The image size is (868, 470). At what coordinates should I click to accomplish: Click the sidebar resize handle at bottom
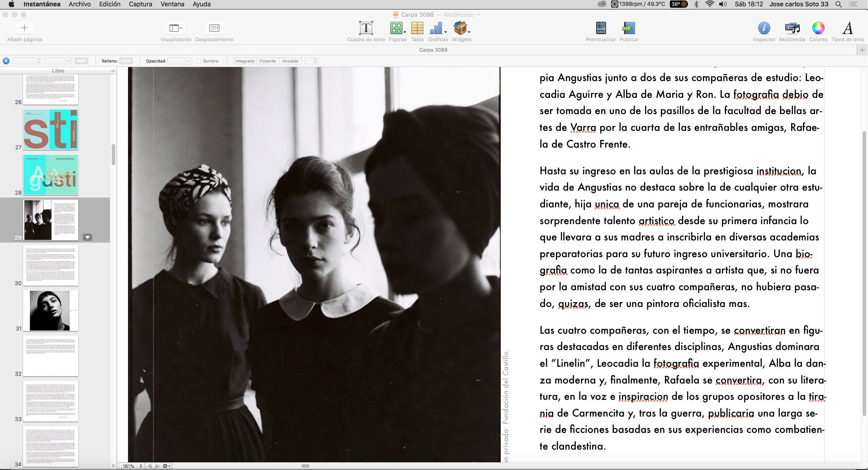pos(113,466)
